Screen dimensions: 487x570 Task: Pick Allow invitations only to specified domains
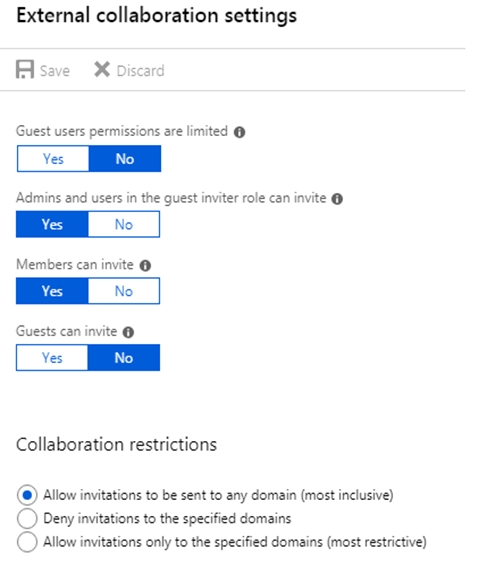27,542
